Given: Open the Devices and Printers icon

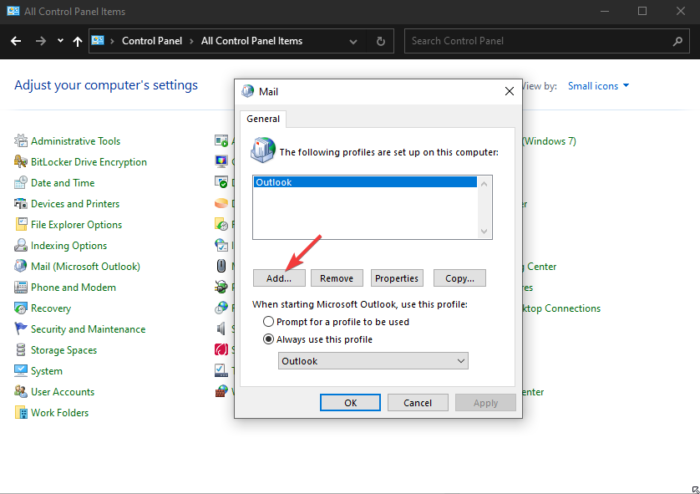Looking at the screenshot, I should point(21,203).
